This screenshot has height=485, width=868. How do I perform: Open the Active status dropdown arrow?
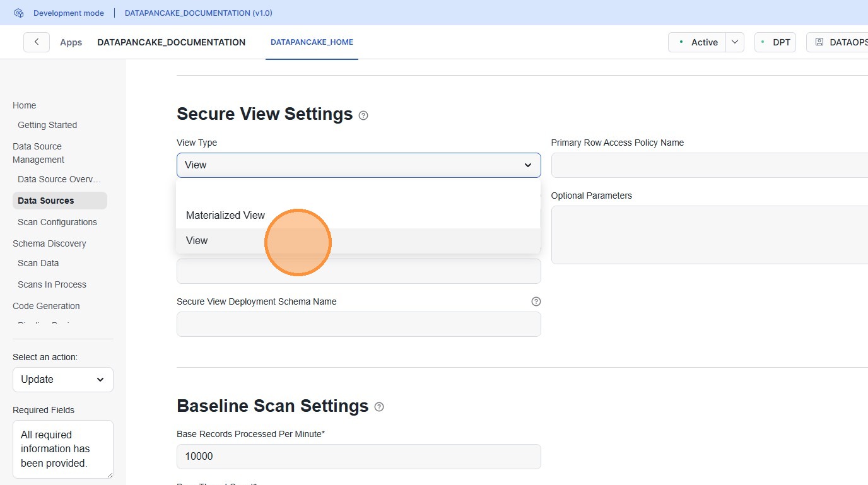coord(735,42)
